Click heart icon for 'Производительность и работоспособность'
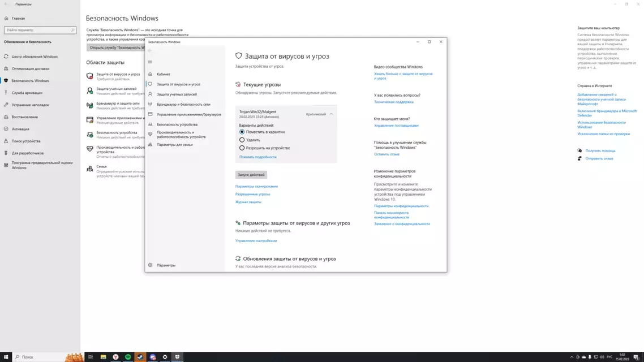Image resolution: width=644 pixels, height=362 pixels. tap(150, 134)
